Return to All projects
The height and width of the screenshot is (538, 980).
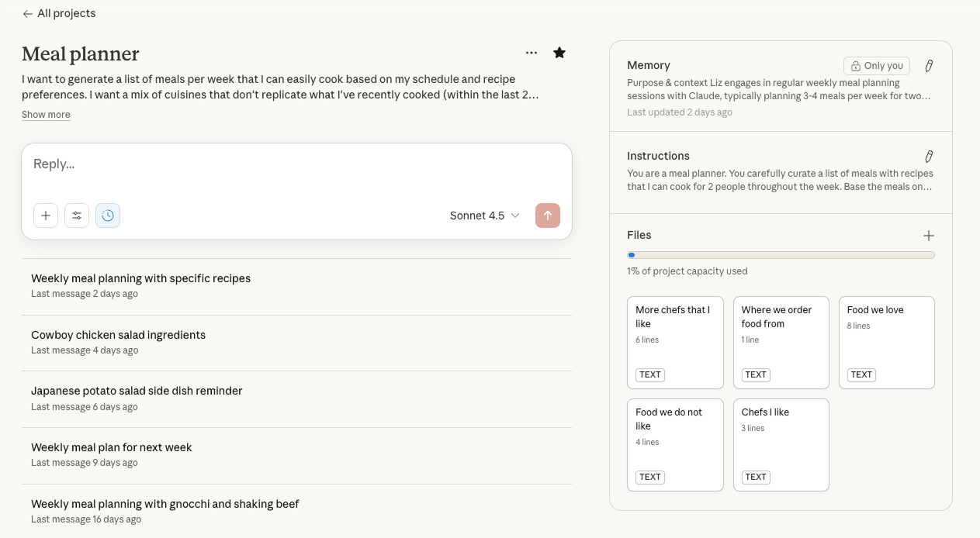[x=58, y=13]
